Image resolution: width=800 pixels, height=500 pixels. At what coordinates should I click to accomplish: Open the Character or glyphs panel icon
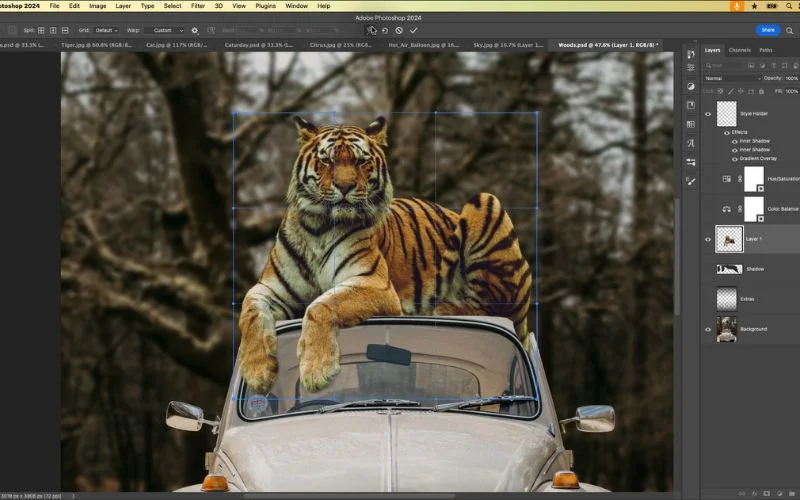691,143
